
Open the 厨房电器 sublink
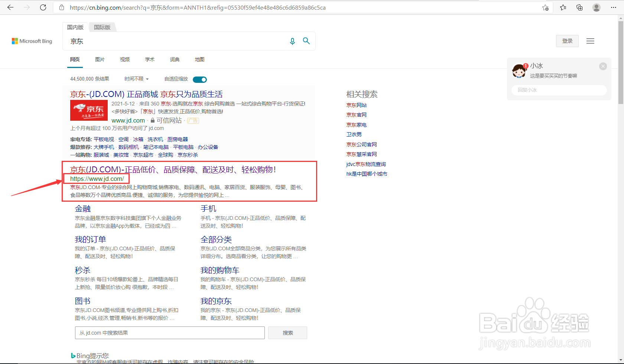(178, 139)
